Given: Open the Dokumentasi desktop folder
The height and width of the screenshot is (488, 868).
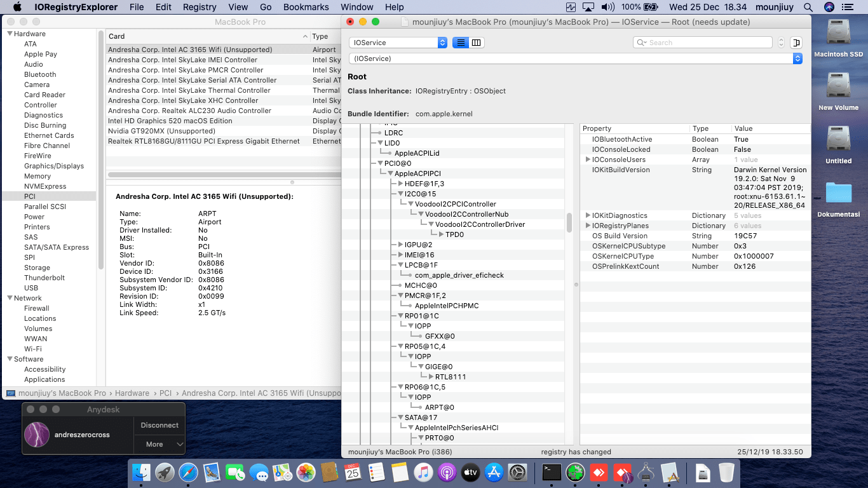Looking at the screenshot, I should click(839, 200).
